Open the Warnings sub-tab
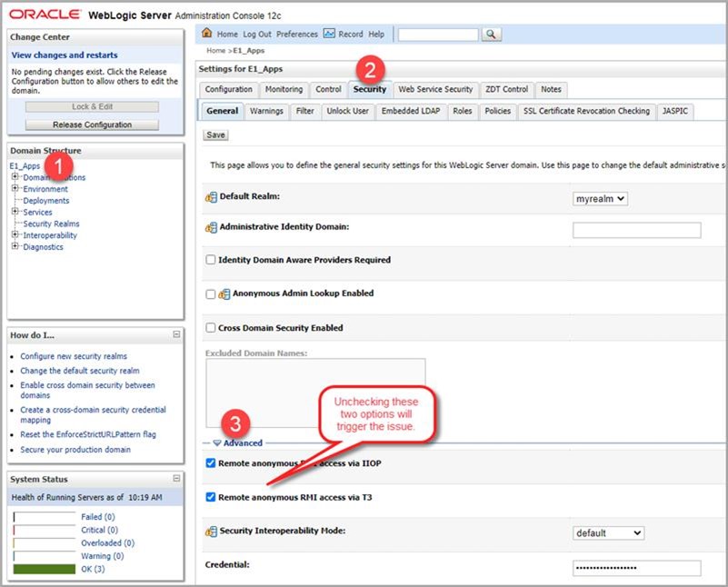Screen dimensions: 728x587 266,111
